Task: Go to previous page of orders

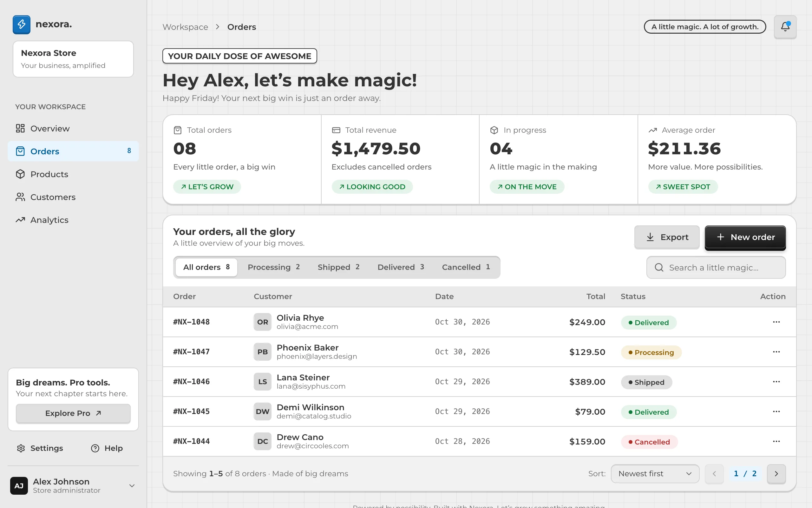Action: pos(714,474)
